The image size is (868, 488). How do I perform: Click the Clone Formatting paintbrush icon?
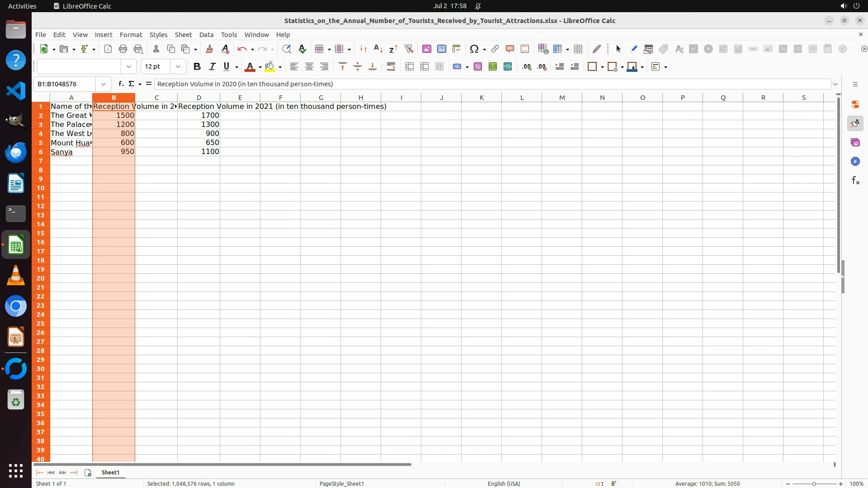[x=209, y=49]
